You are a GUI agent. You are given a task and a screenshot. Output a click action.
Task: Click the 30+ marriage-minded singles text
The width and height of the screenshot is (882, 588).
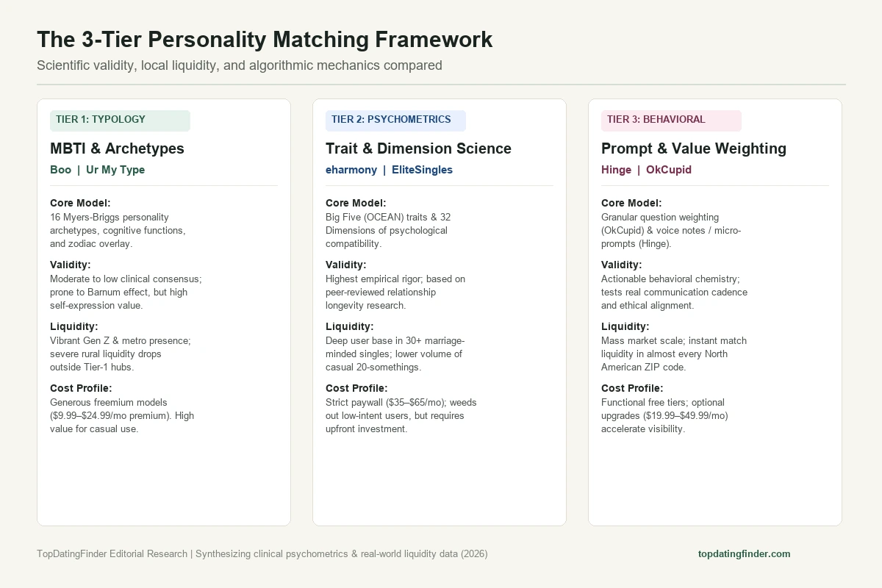[395, 354]
